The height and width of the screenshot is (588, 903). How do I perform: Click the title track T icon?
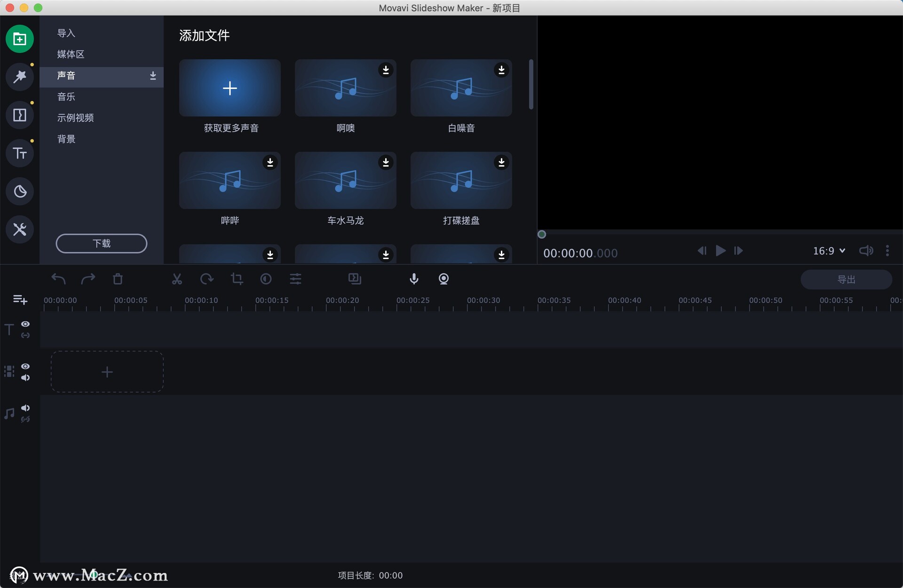(9, 329)
